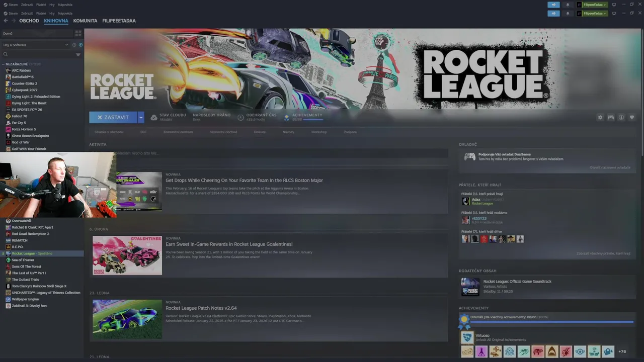Open Stránka v obchodě link
The image size is (644, 362).
pyautogui.click(x=109, y=132)
